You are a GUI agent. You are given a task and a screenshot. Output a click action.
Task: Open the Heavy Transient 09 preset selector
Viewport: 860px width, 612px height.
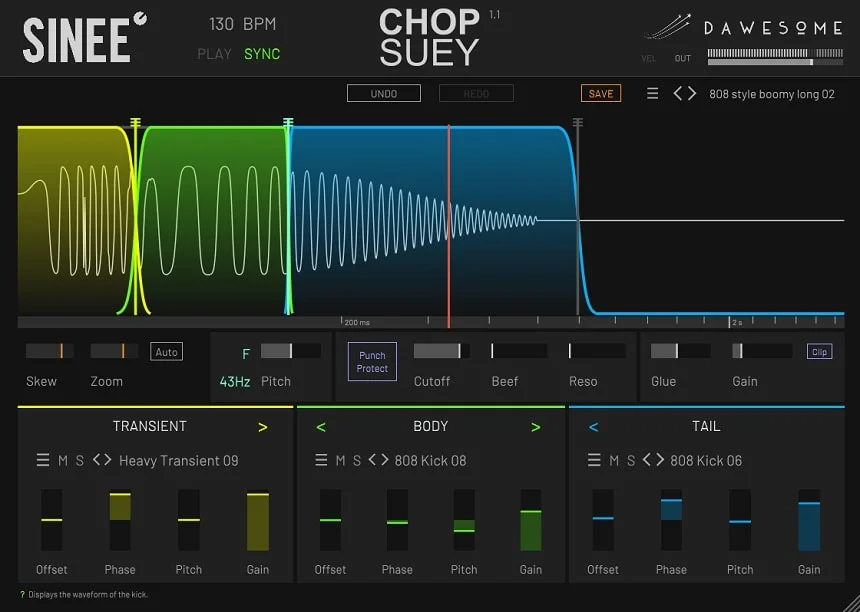(179, 461)
